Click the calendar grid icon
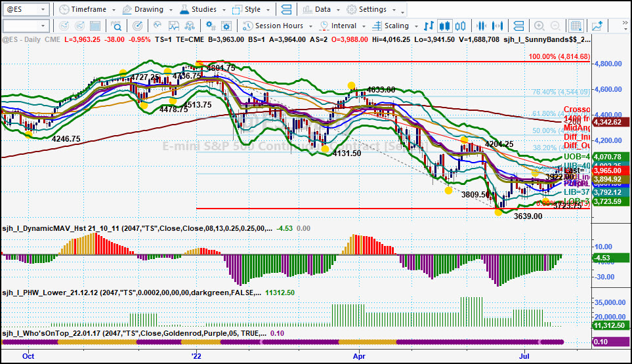 95,26
